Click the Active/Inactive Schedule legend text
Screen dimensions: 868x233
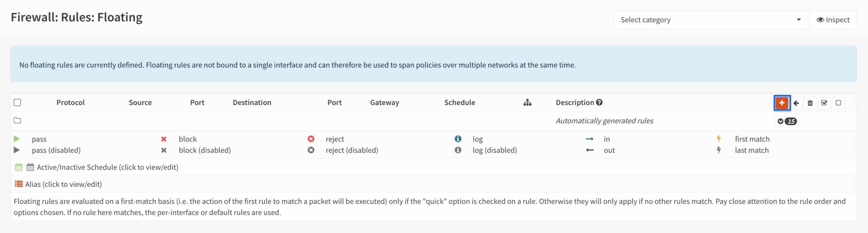point(107,167)
